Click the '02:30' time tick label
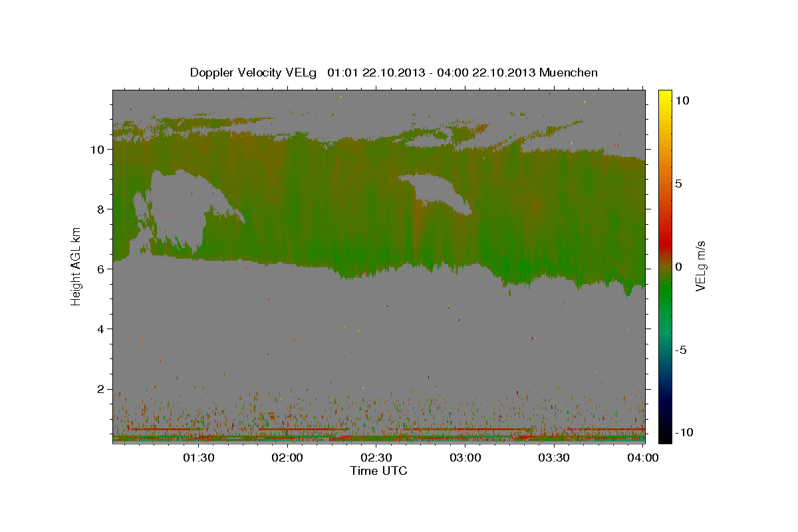The height and width of the screenshot is (532, 798). [x=377, y=458]
